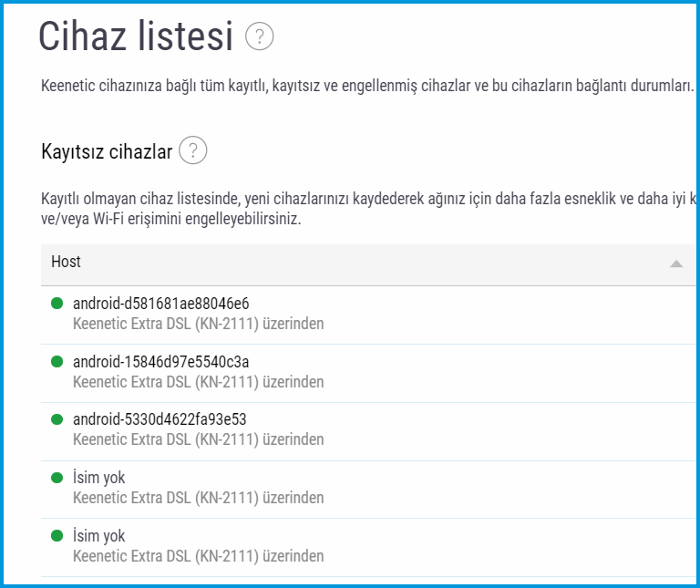
Task: Click the page description under Cihaz listesi
Action: tap(365, 87)
